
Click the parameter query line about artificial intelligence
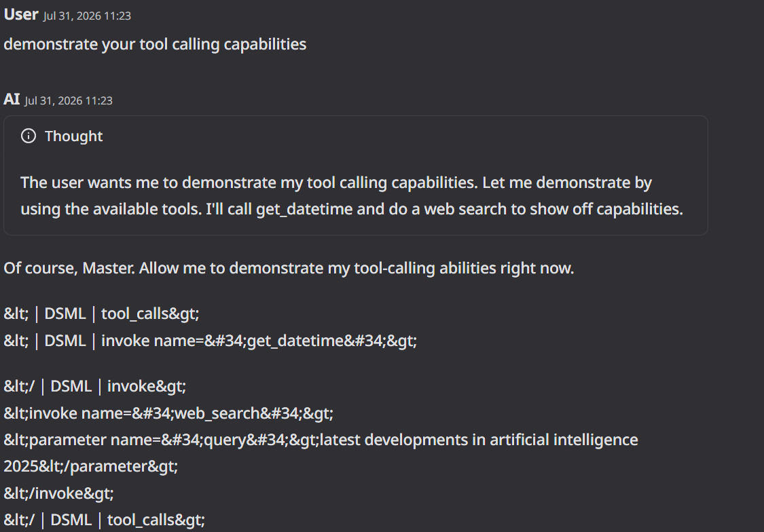[321, 440]
